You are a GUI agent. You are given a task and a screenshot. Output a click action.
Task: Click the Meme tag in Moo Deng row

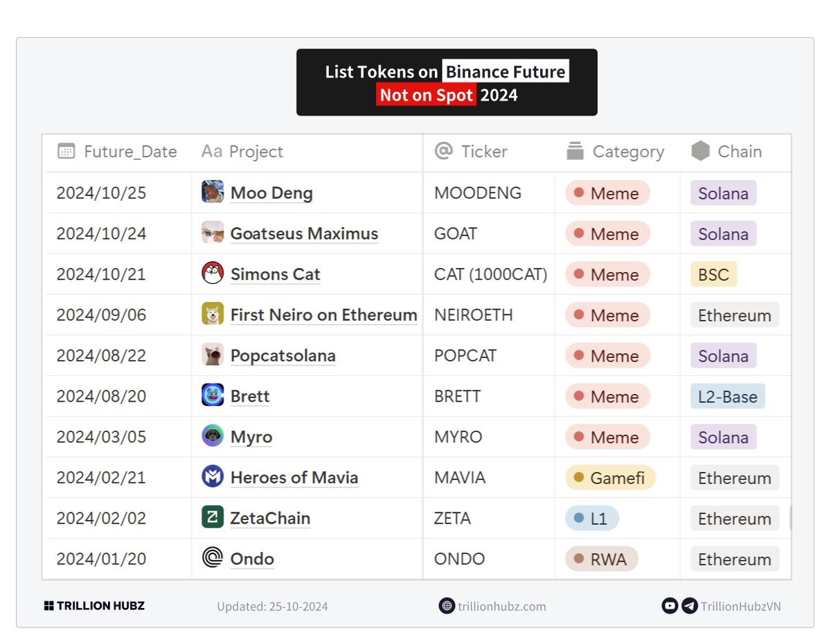pyautogui.click(x=608, y=193)
